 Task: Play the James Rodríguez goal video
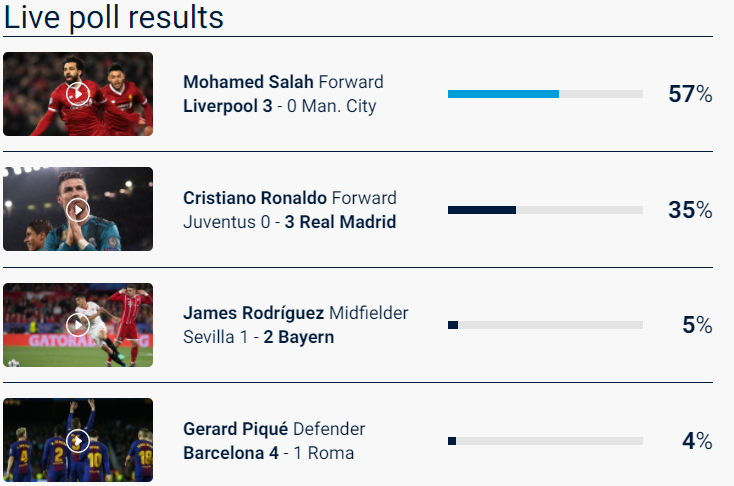click(78, 325)
